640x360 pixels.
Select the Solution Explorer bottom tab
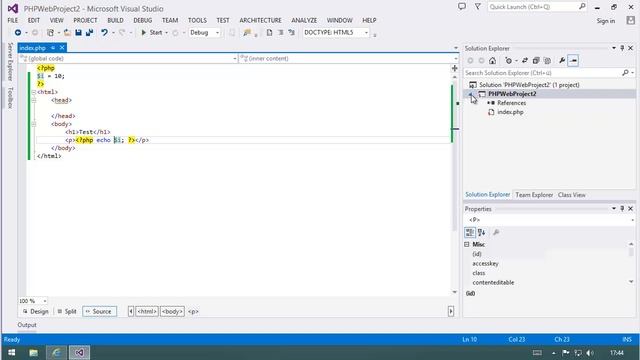point(488,195)
